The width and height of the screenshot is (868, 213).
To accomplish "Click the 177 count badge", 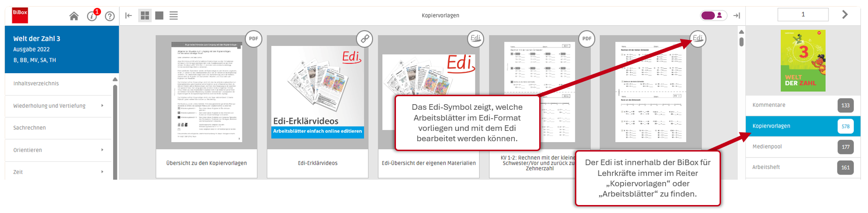I will pyautogui.click(x=845, y=146).
